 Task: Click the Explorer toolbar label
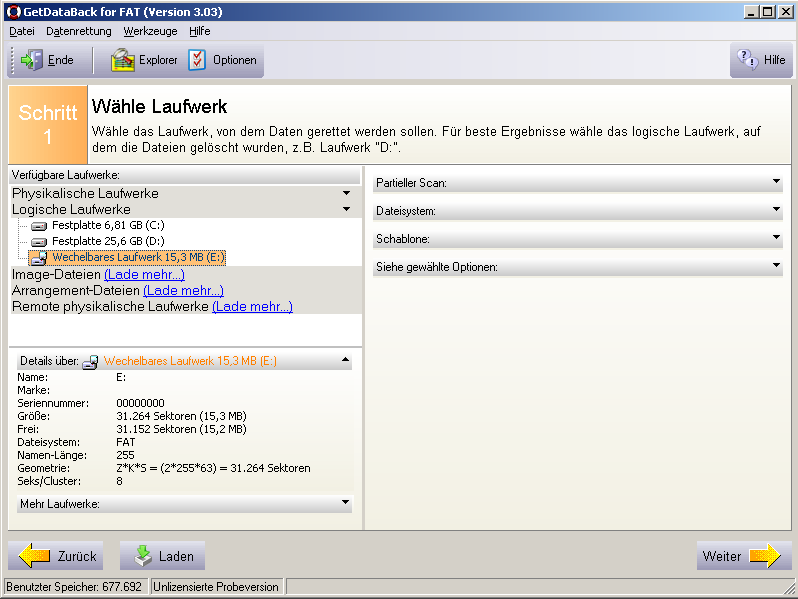click(158, 60)
